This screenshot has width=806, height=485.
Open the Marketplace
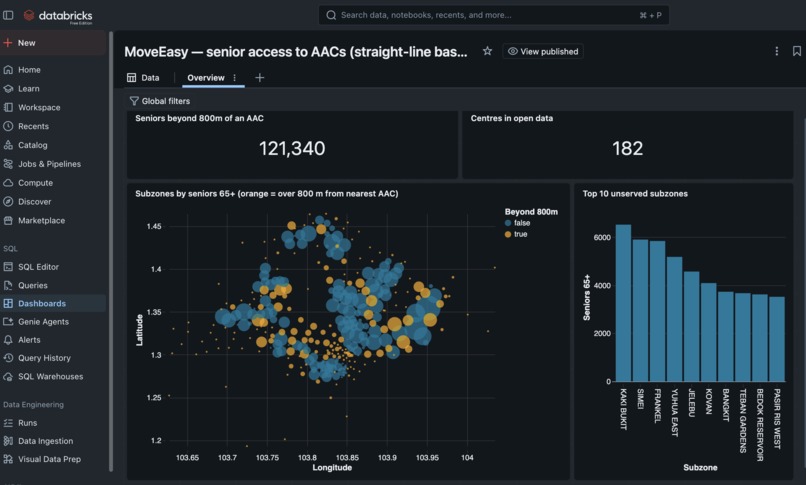coord(53,220)
